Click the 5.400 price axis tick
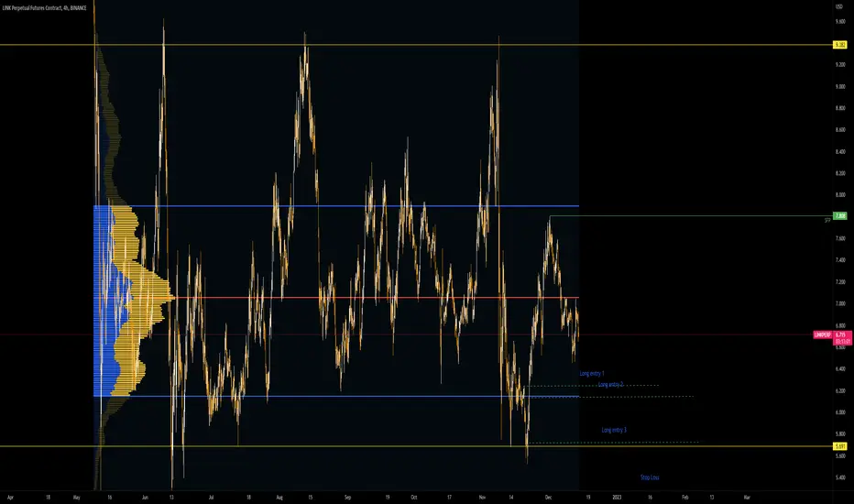The image size is (854, 504). click(x=840, y=477)
